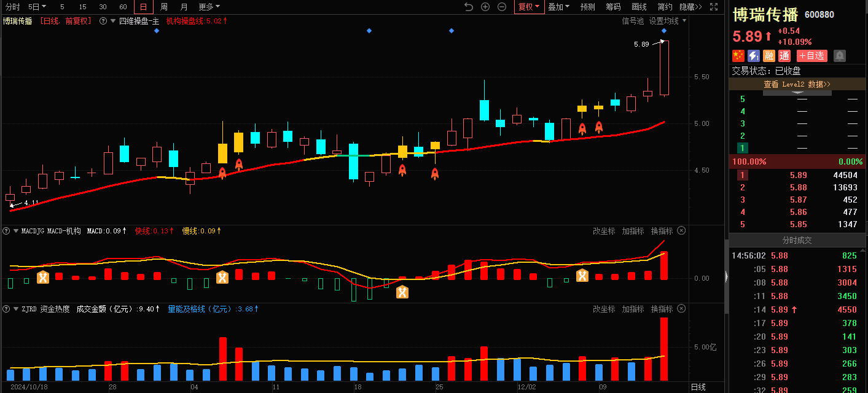Click 加指标 in the MACD panel
The width and height of the screenshot is (868, 393).
[x=633, y=231]
